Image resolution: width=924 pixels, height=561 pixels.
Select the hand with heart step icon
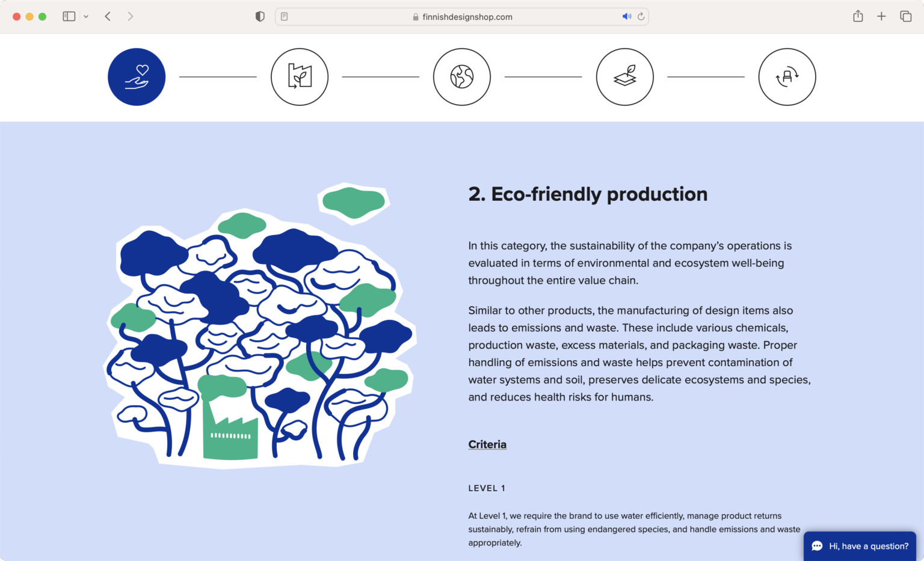(137, 77)
